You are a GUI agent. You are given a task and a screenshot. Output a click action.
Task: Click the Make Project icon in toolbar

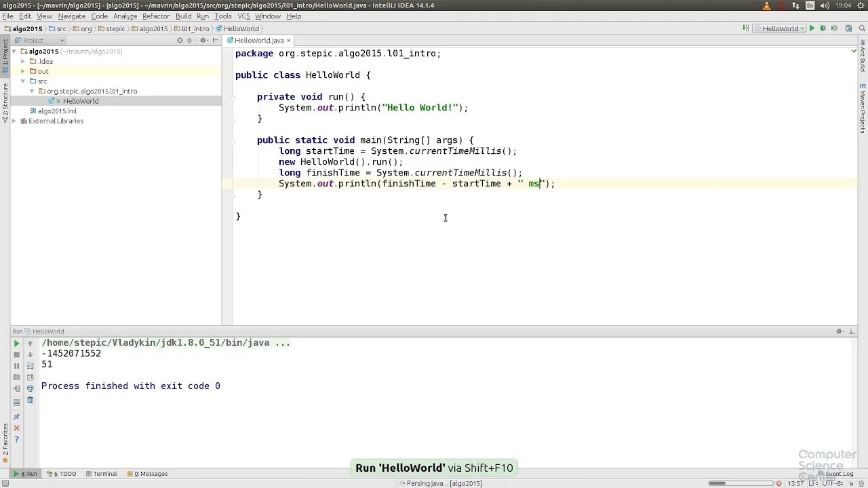746,28
